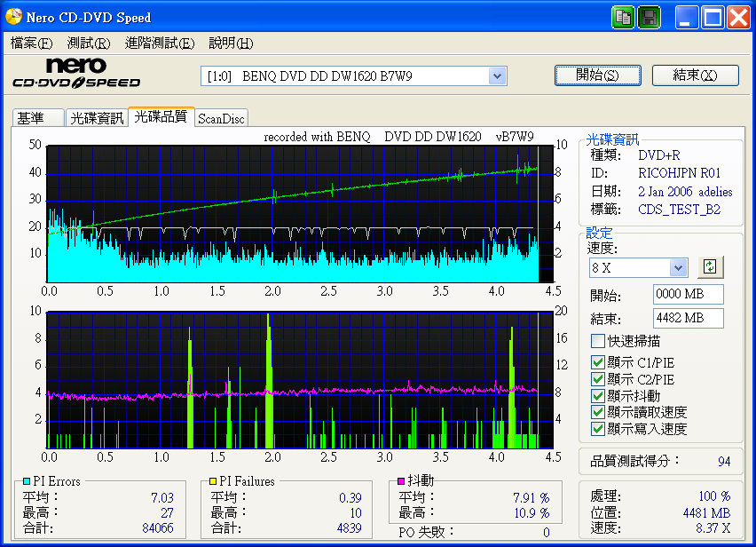Image resolution: width=756 pixels, height=547 pixels.
Task: Click the magenta 抖動 jitter legend square
Action: [x=401, y=481]
